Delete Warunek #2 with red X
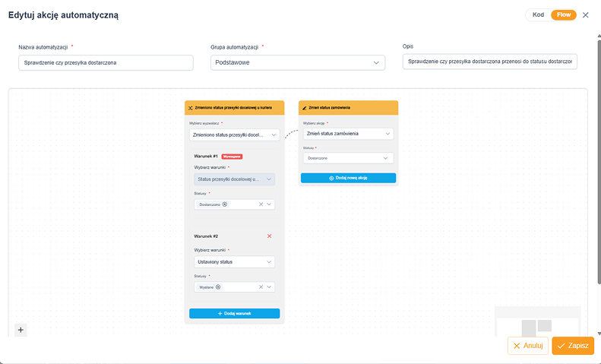The height and width of the screenshot is (364, 601). 269,236
